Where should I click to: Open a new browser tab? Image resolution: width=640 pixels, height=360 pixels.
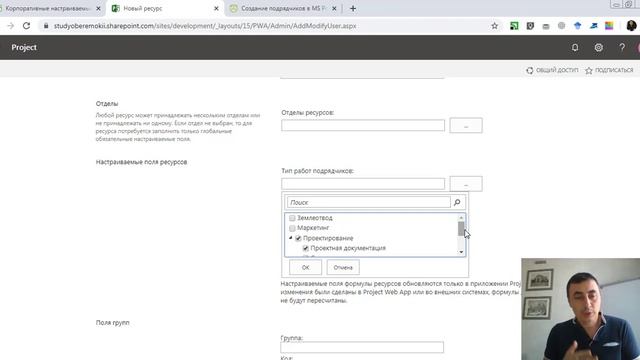coord(353,8)
